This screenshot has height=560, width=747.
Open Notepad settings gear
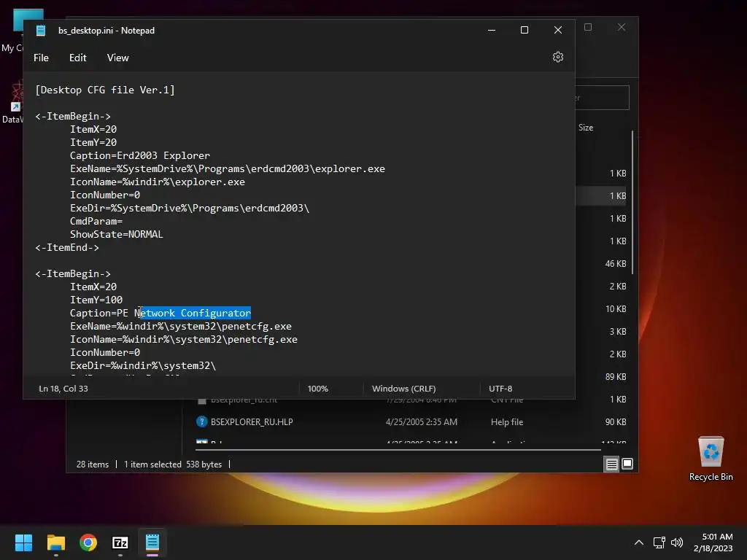click(x=558, y=57)
